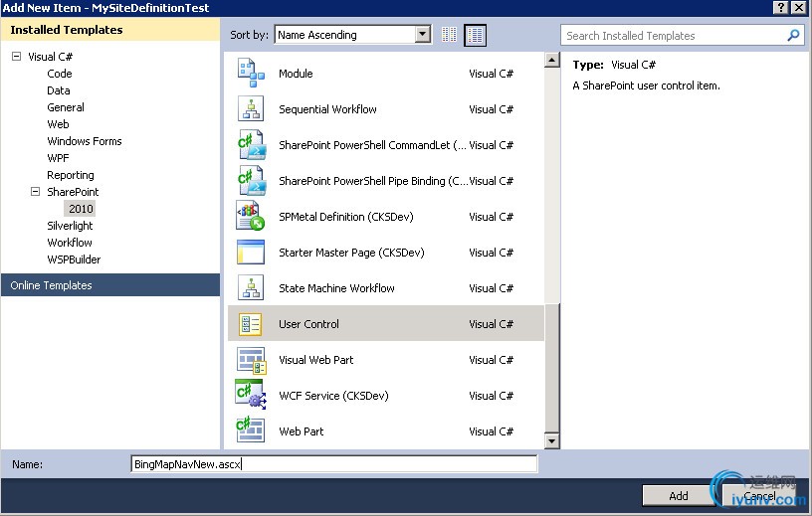
Task: Click "SharePoint PowerShell Pipe Binding" text
Action: [x=373, y=181]
